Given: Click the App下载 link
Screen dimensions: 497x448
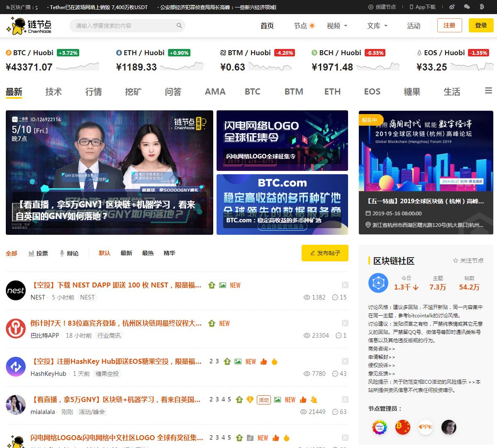Looking at the screenshot, I should pos(422,7).
